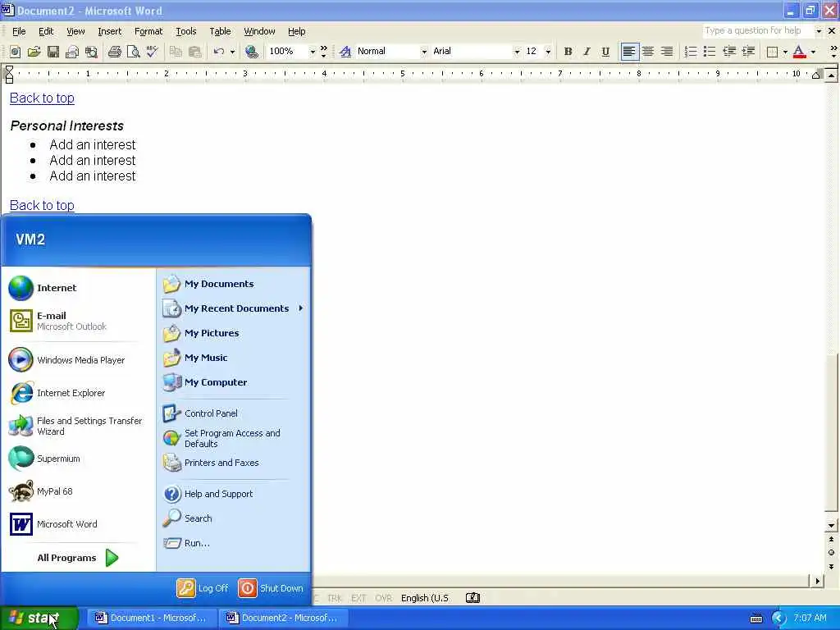
Task: Open the Insert menu
Action: click(x=109, y=31)
